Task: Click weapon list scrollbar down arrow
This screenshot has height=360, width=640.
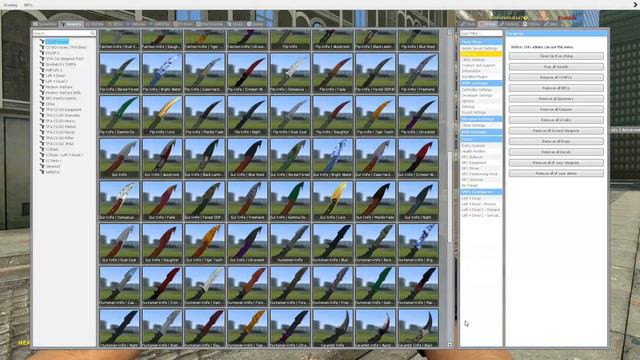Action: (x=450, y=344)
